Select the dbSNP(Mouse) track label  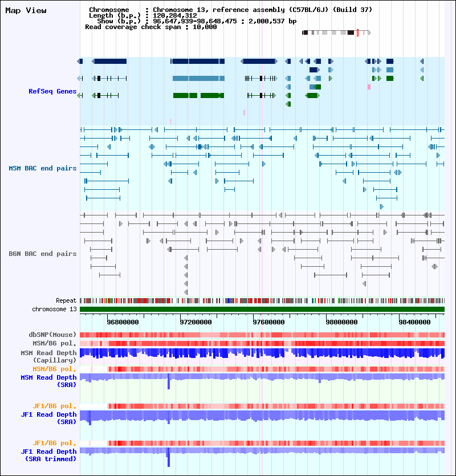click(52, 335)
